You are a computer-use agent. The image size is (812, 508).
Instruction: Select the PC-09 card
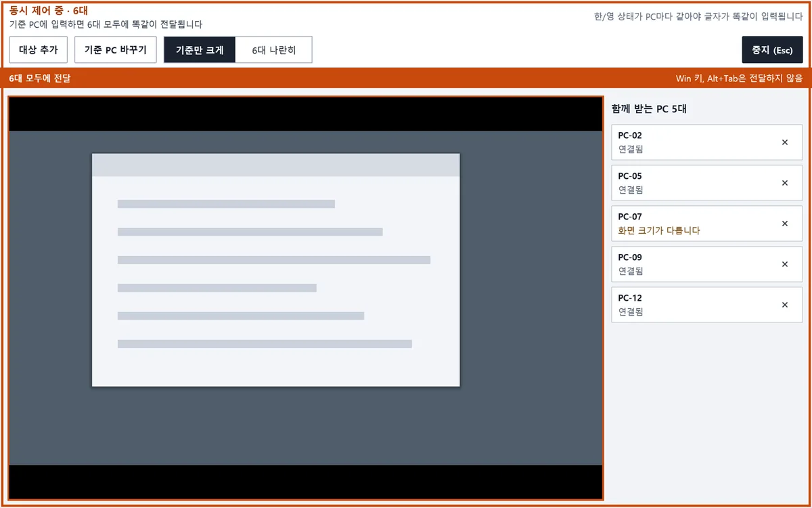pos(706,264)
